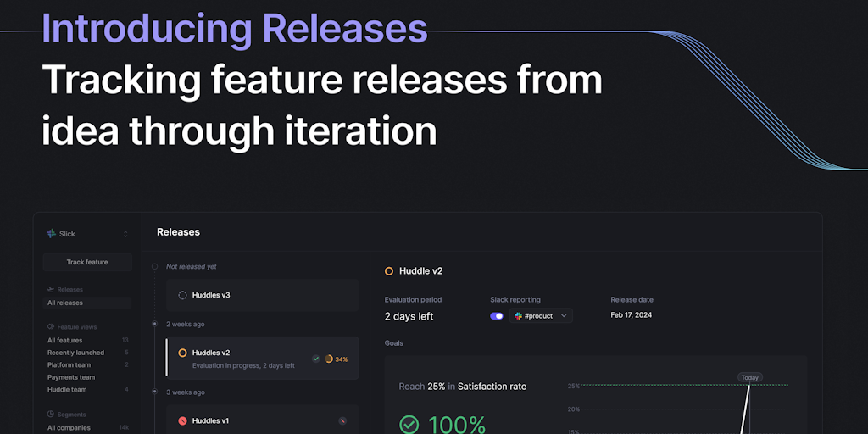Open the All companies segment

click(69, 427)
